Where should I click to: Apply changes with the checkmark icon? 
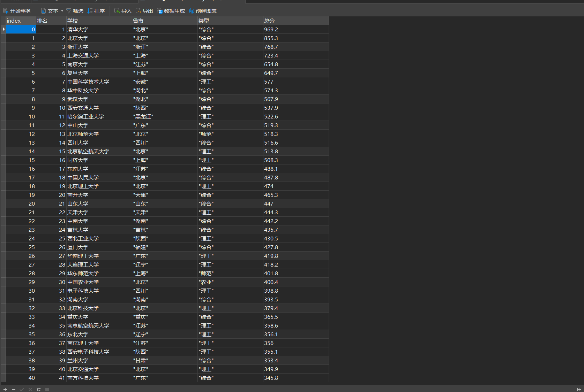pyautogui.click(x=22, y=389)
